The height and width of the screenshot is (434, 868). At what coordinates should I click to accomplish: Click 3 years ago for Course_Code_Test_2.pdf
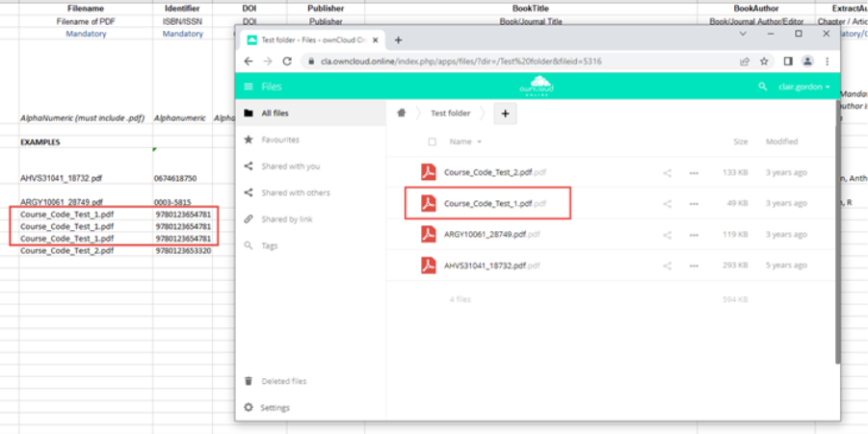point(786,173)
